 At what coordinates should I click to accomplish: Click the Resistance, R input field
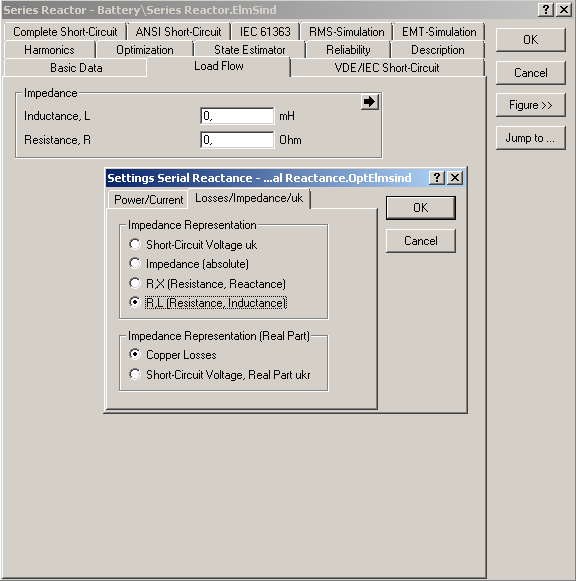237,140
